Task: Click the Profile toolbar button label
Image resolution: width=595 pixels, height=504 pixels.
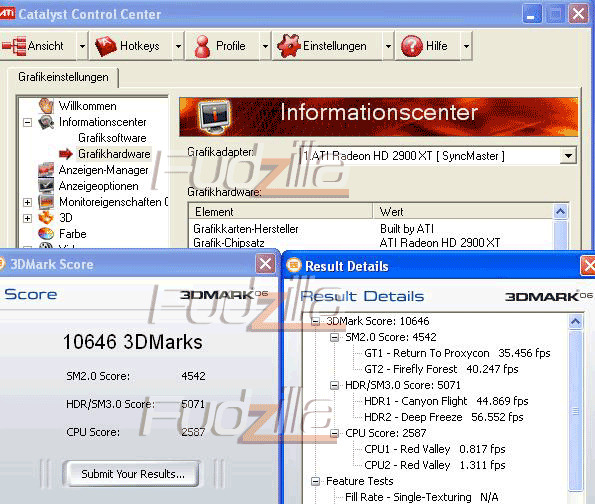Action: click(230, 46)
